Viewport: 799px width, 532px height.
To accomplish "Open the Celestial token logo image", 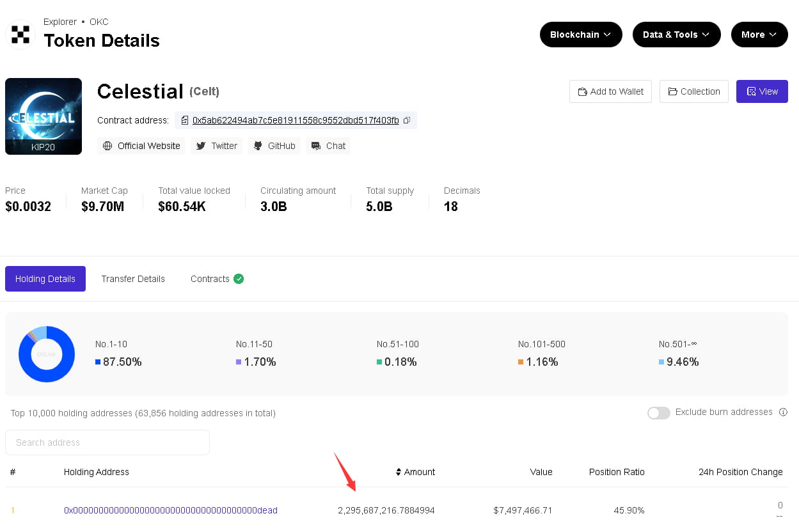I will tap(44, 116).
